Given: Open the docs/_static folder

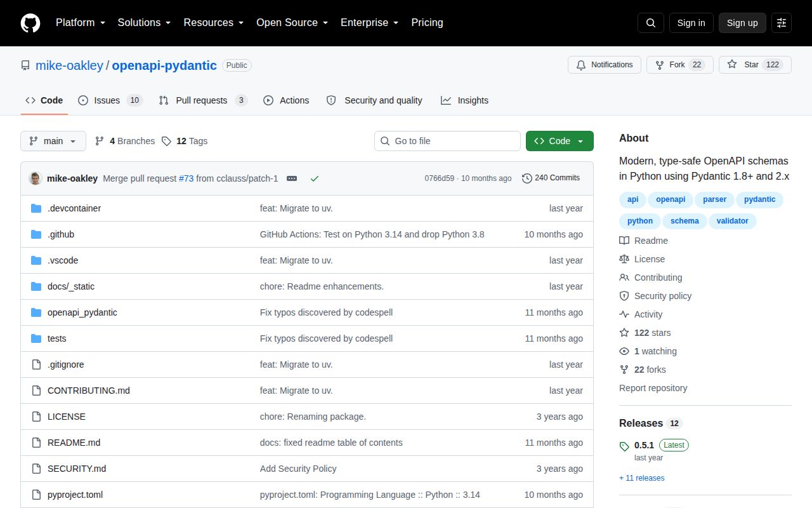Looking at the screenshot, I should click(71, 286).
